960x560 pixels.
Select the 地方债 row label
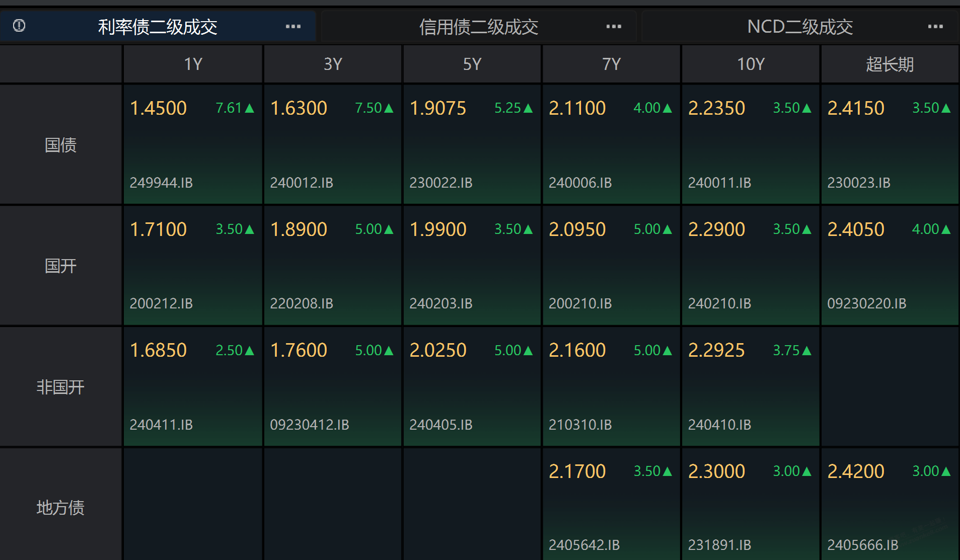click(61, 508)
